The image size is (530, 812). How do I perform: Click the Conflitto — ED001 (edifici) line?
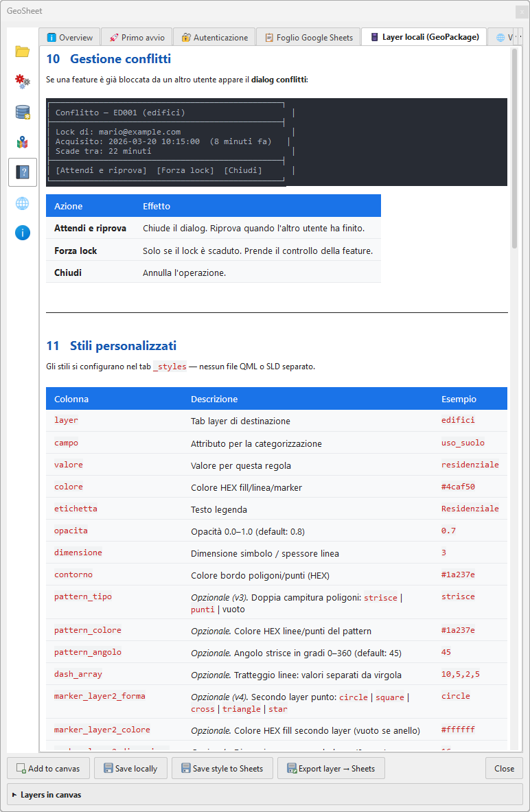pos(120,113)
